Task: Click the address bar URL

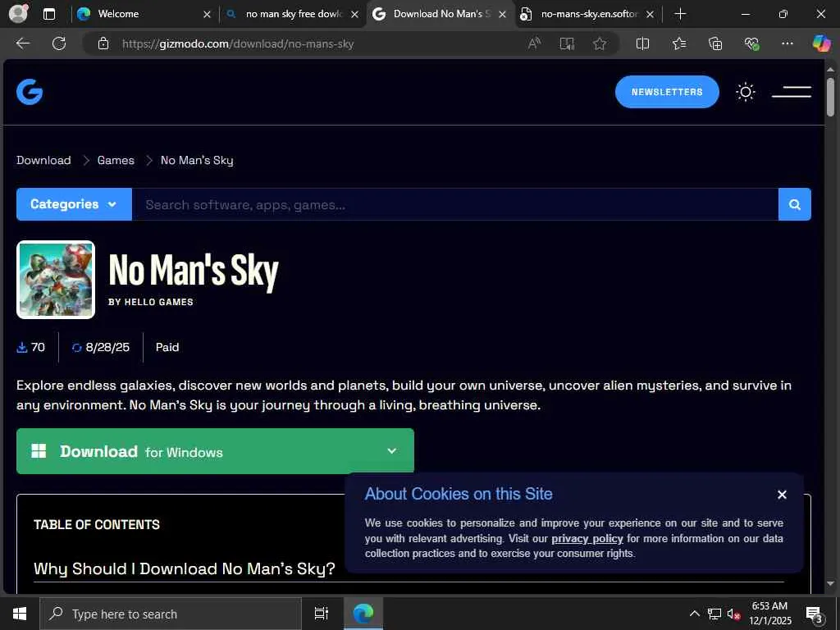Action: click(238, 43)
